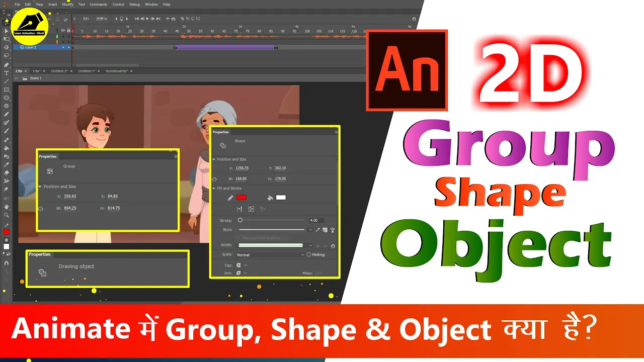Screen dimensions: 644x362
Task: Open the Commands menu
Action: pyautogui.click(x=98, y=4)
